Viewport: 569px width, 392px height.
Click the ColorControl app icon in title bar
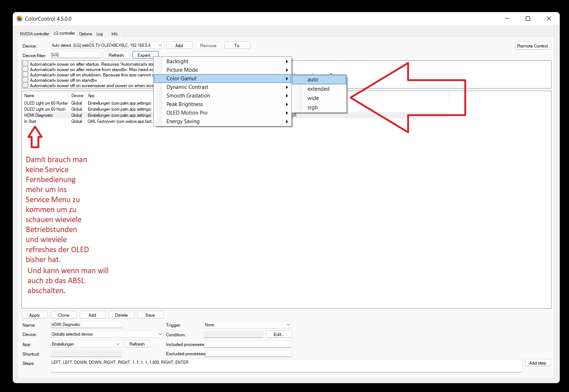coord(20,19)
